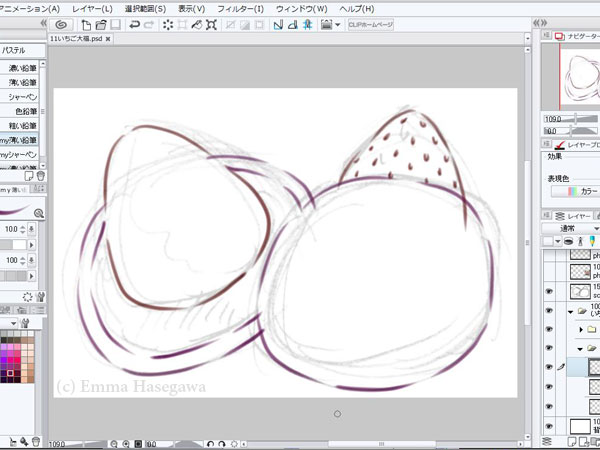Choose the 濃い鉛筆 sub tool
Viewport: 600px width, 450px height.
(19, 68)
